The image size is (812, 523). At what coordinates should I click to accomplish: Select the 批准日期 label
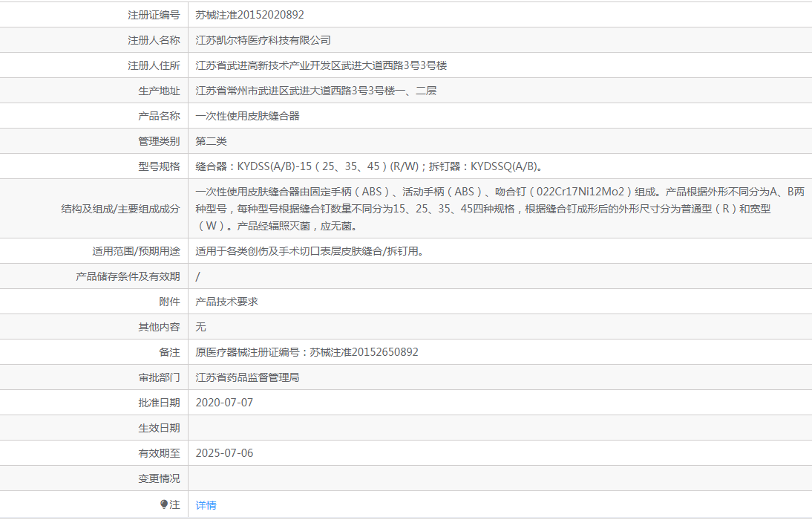159,403
